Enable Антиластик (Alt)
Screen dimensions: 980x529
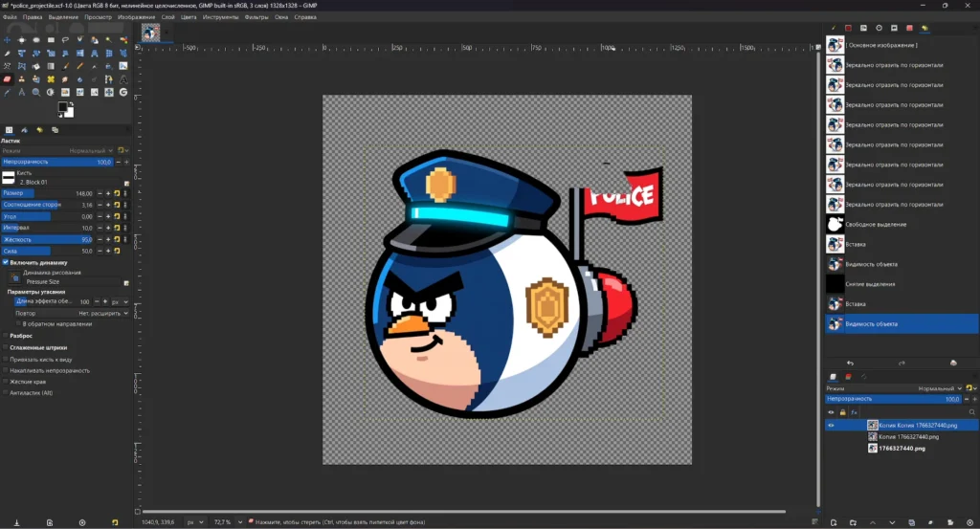6,393
